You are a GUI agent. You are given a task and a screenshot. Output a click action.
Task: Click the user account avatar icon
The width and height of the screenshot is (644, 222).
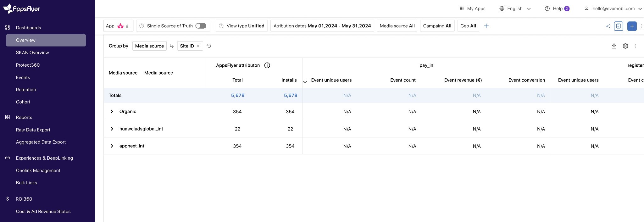coord(586,8)
